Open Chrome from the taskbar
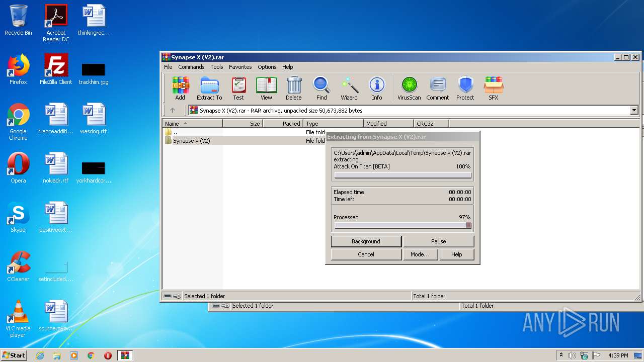644x362 pixels. click(91, 355)
